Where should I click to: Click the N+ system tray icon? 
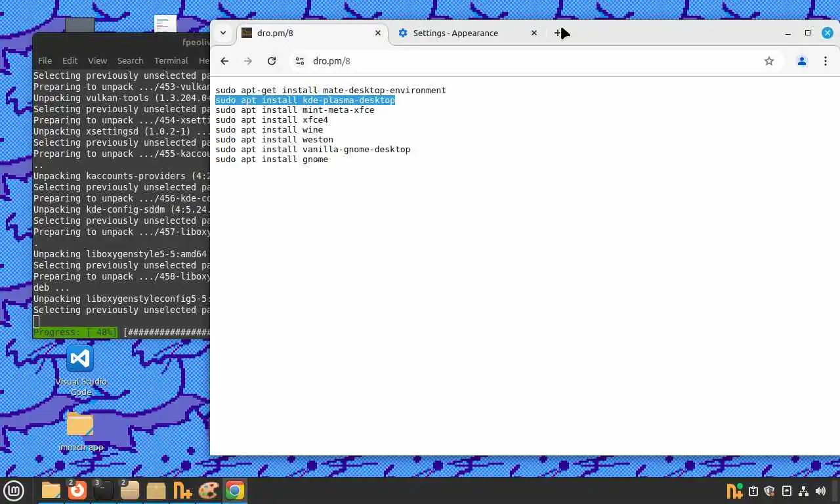tap(735, 490)
